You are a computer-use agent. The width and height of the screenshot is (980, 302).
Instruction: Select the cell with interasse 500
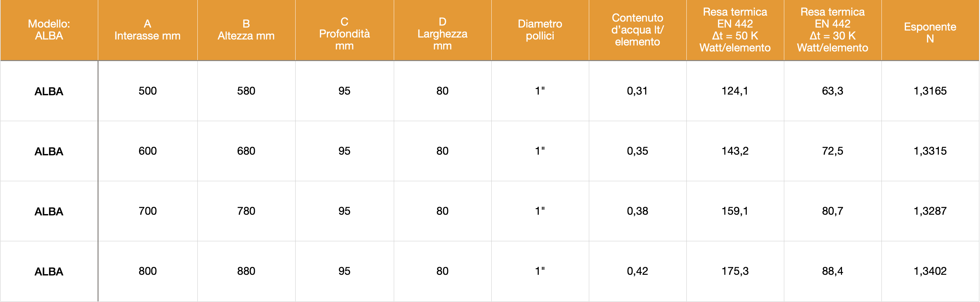(148, 91)
